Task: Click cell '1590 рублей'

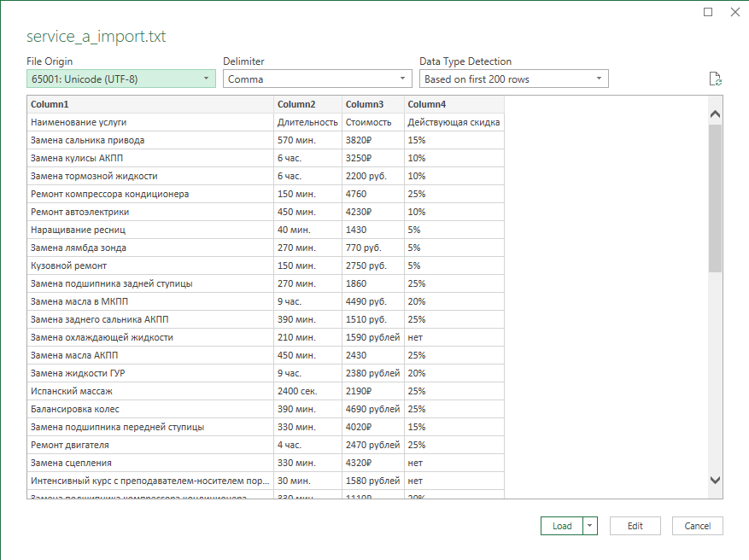Action: coord(373,337)
